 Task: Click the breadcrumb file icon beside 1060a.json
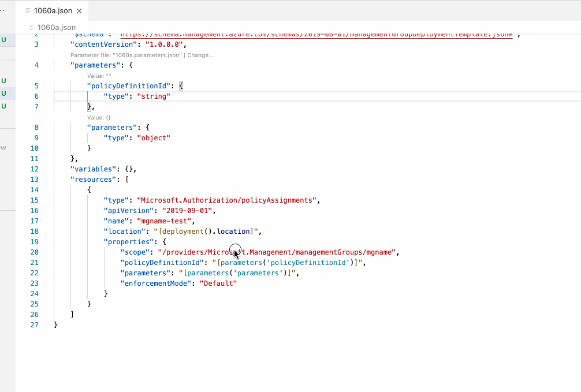(32, 27)
